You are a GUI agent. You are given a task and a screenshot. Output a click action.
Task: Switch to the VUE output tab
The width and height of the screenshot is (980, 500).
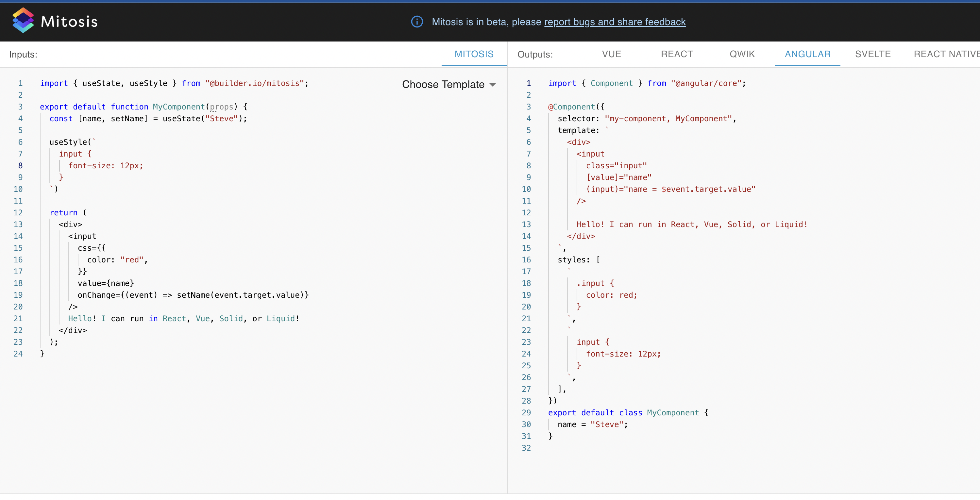(x=611, y=54)
